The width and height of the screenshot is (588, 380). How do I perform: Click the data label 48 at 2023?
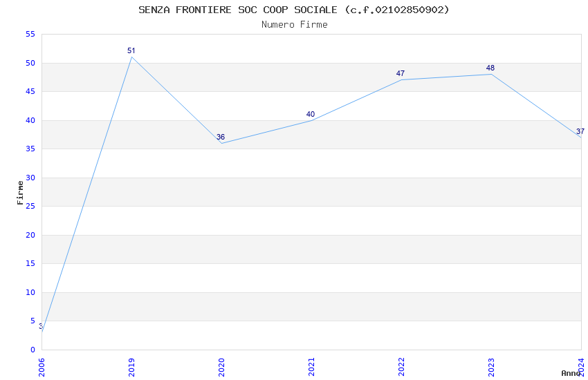coord(490,68)
